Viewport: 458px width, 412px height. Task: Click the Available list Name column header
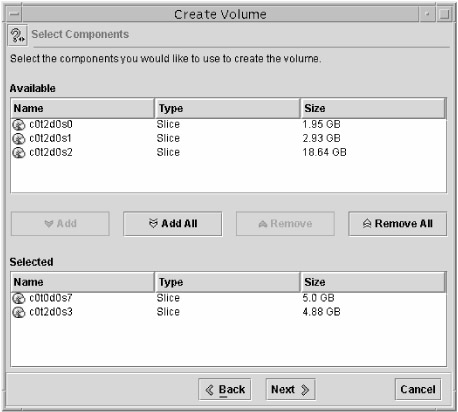(x=82, y=108)
